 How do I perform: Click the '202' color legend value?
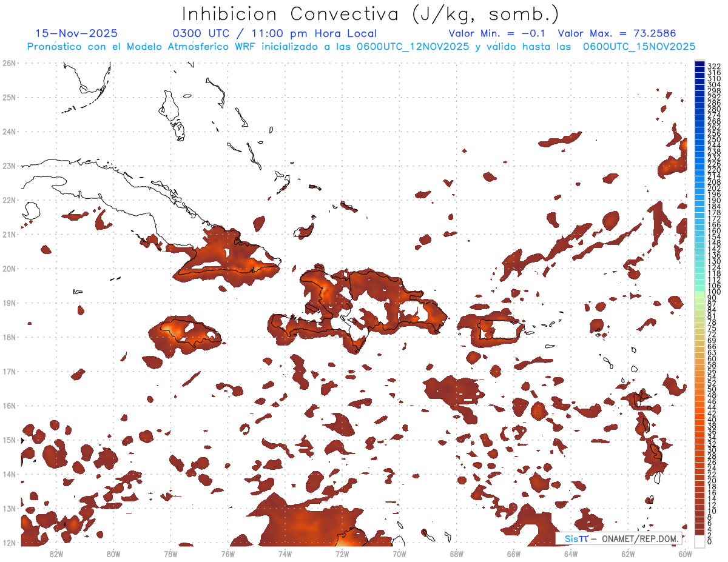(714, 189)
